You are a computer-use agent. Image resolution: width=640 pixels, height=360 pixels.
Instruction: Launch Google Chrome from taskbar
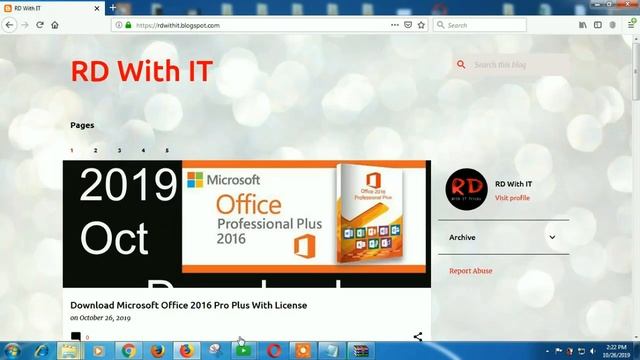pyautogui.click(x=128, y=351)
